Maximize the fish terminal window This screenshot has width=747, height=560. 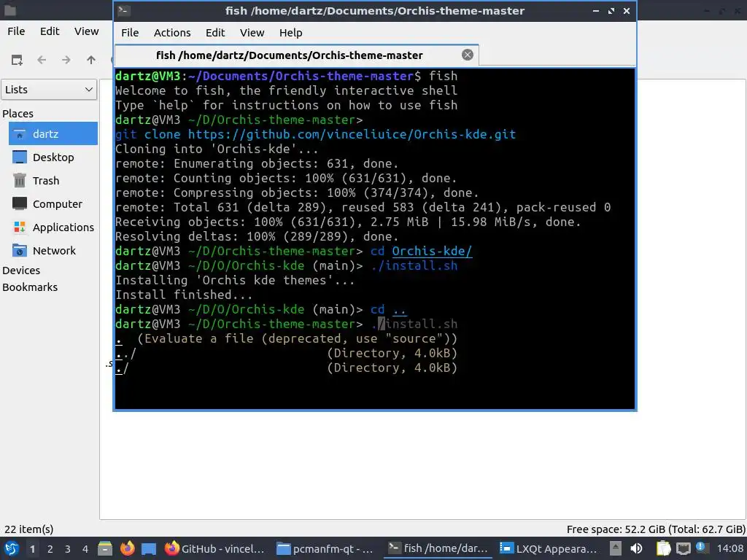(611, 10)
